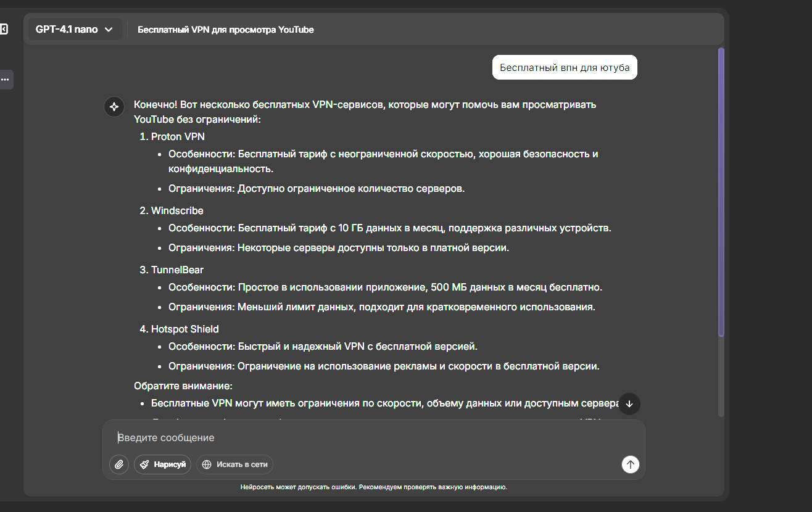Viewport: 812px width, 512px height.
Task: Toggle 'Искать в сети' web search
Action: (x=234, y=465)
